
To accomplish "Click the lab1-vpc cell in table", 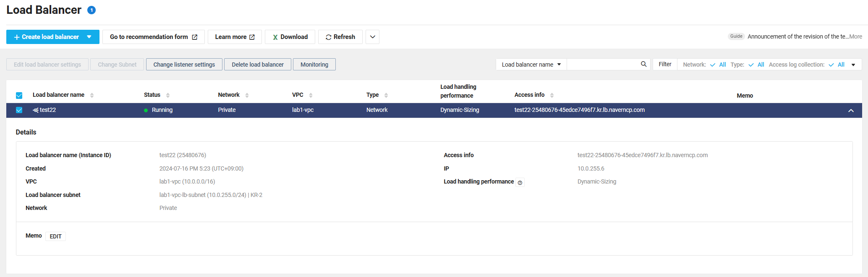I will click(303, 110).
